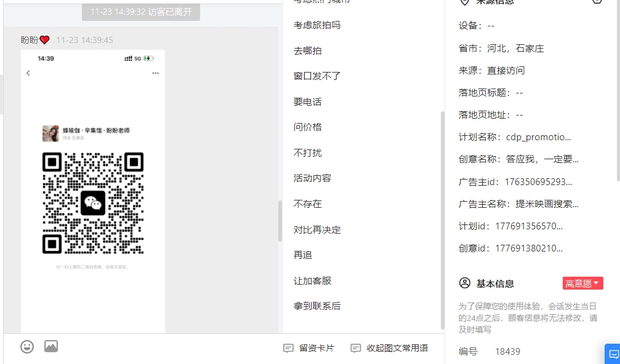Click the 14:39 clock in the phone screenshot

pos(46,58)
